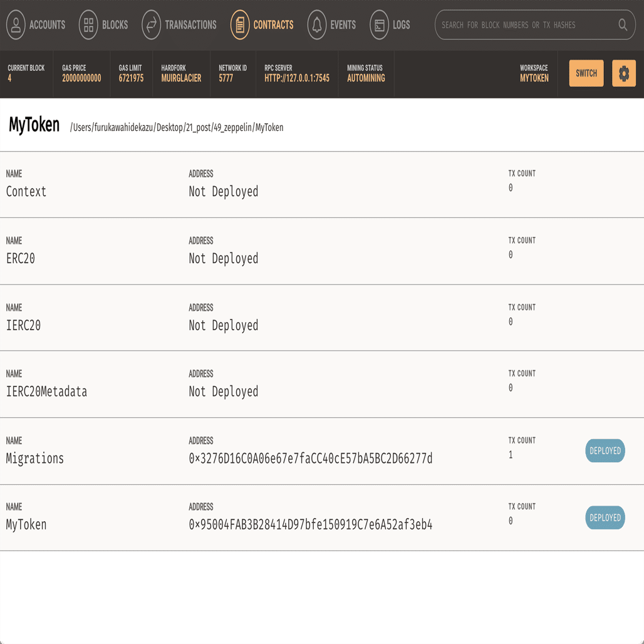The image size is (644, 644).
Task: Open the Accounts tab
Action: 36,24
